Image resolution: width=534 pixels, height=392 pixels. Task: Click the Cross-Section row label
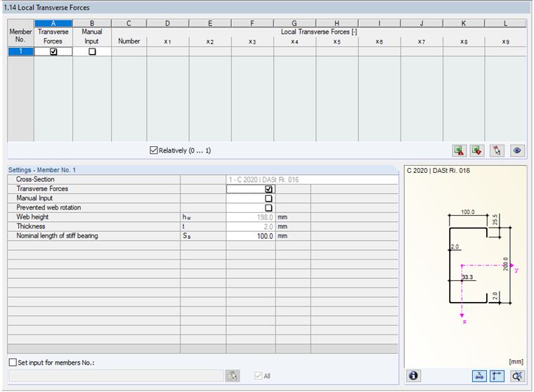click(35, 179)
